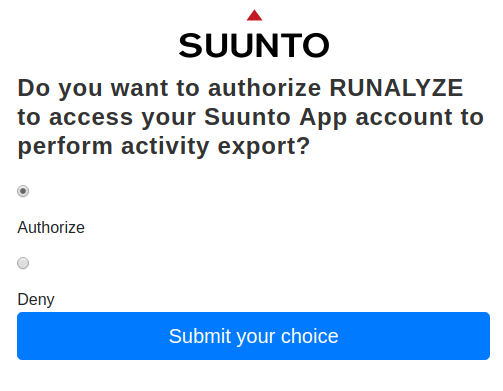Click the word "account" in the heading
The image size is (503, 391).
click(404, 118)
